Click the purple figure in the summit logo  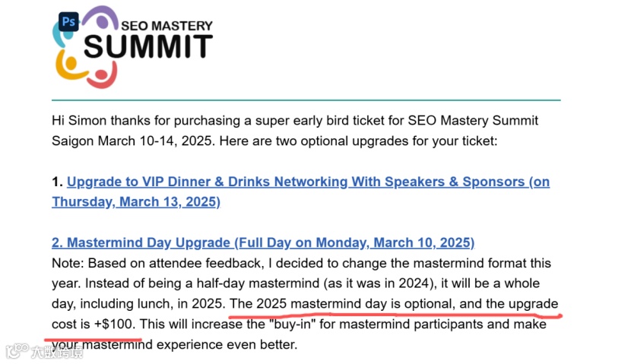[x=101, y=18]
